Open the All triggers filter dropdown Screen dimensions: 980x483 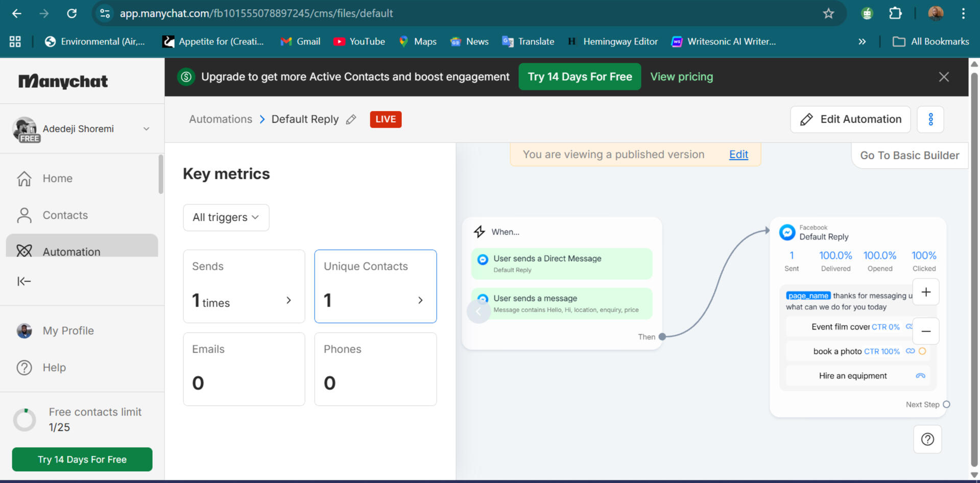(226, 217)
